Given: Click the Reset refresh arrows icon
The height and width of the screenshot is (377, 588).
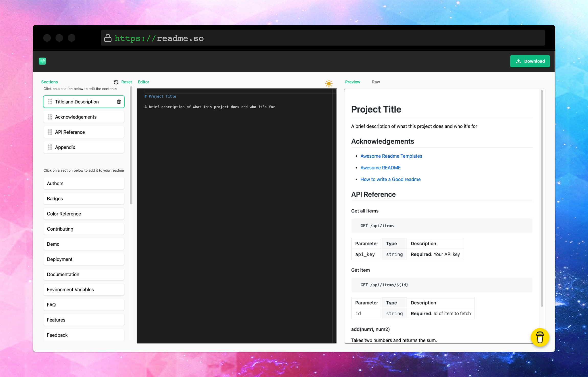Looking at the screenshot, I should pos(116,82).
